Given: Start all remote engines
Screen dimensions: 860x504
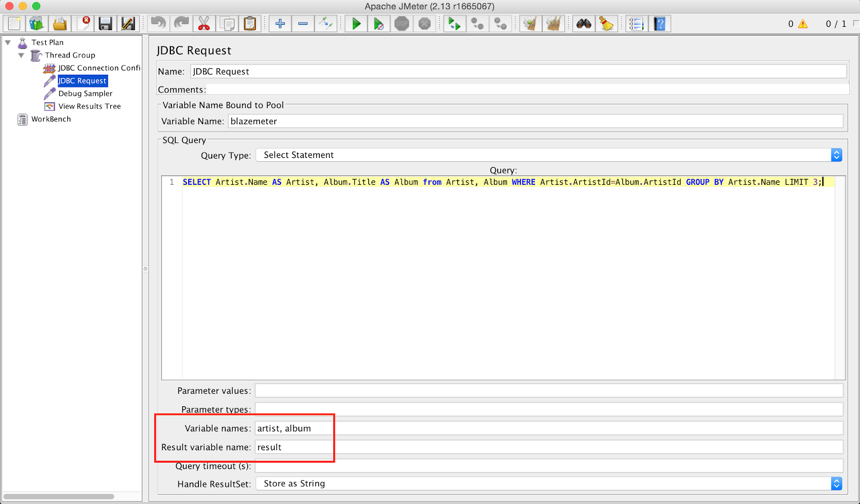Looking at the screenshot, I should tap(455, 24).
